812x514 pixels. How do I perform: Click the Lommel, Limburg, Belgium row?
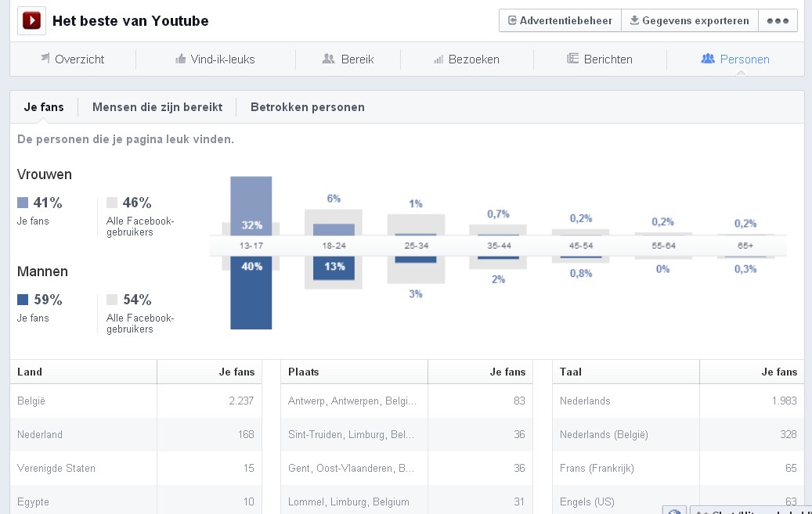[x=406, y=501]
